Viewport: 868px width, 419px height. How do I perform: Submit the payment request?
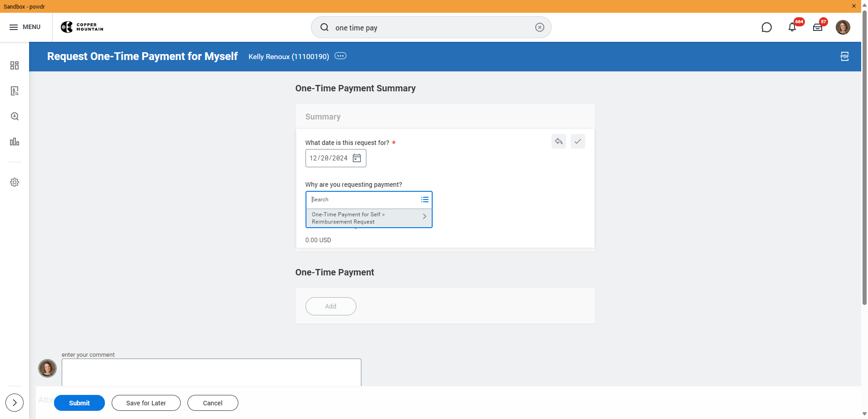click(79, 403)
